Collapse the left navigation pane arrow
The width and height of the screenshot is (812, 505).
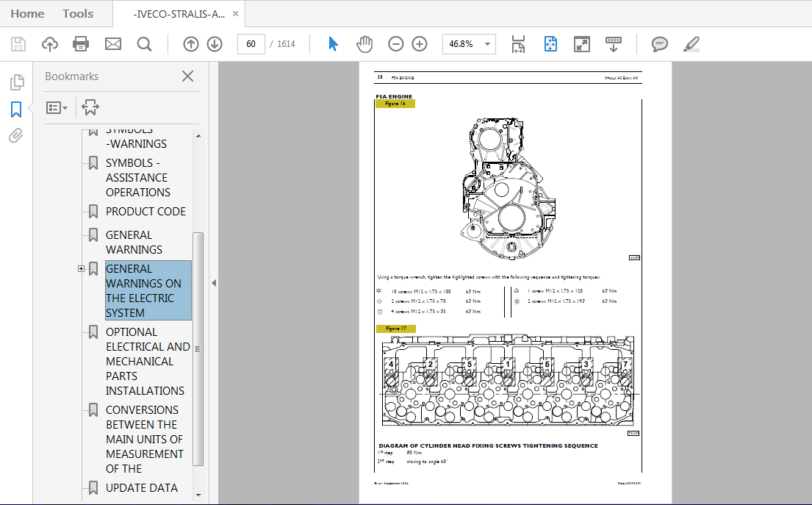coord(213,283)
